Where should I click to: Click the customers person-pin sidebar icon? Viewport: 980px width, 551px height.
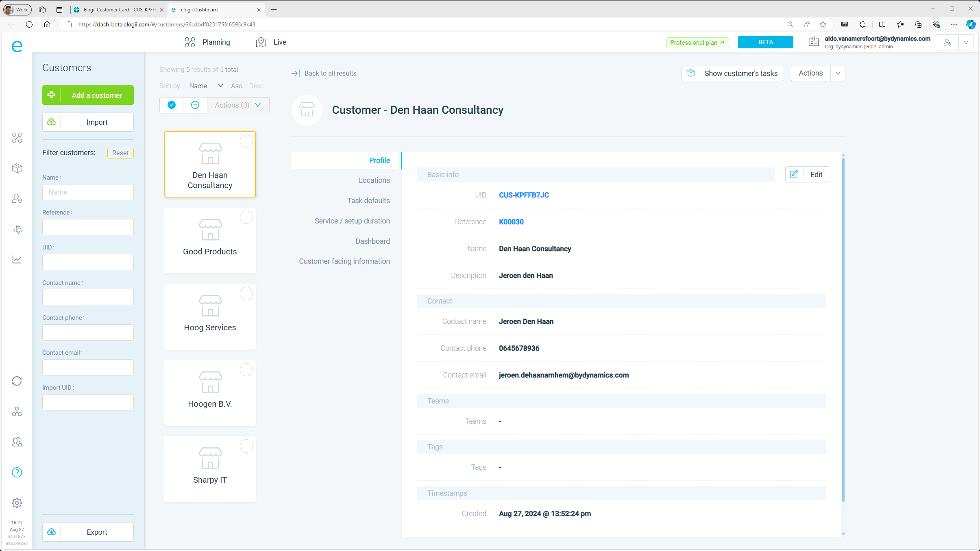[x=17, y=199]
